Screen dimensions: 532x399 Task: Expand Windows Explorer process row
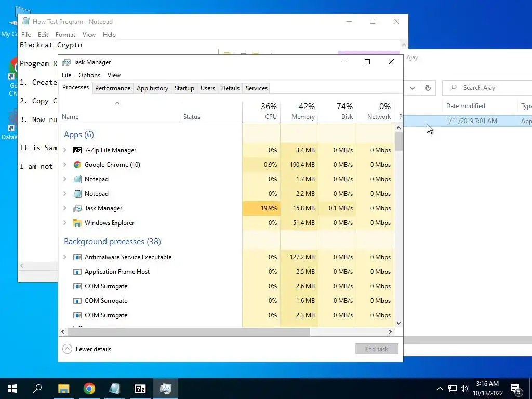coord(65,223)
